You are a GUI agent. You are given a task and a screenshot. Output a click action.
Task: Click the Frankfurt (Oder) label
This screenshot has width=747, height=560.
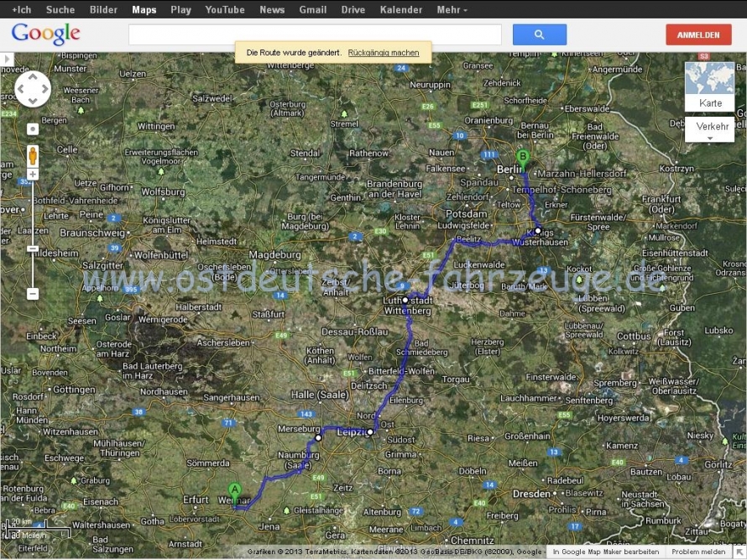coord(661,204)
